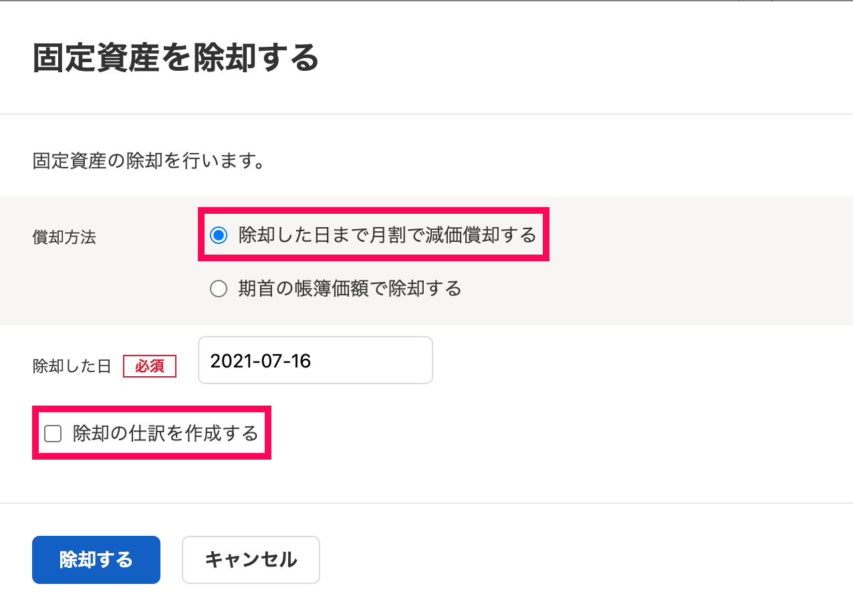Viewport: 853px width, 616px height.
Task: Confirm the fixed asset disposal
Action: [96, 560]
